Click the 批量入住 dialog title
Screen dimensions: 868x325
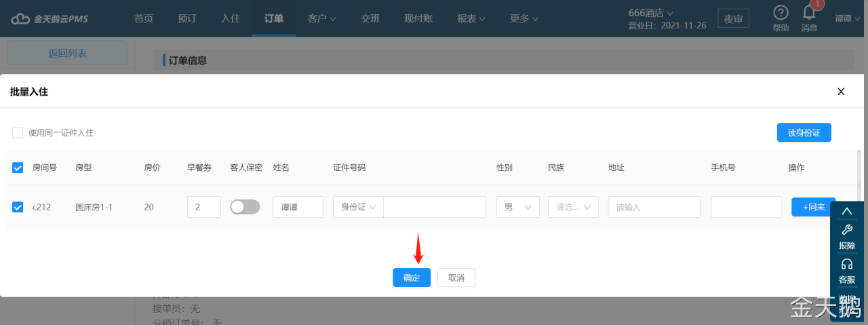pyautogui.click(x=29, y=92)
